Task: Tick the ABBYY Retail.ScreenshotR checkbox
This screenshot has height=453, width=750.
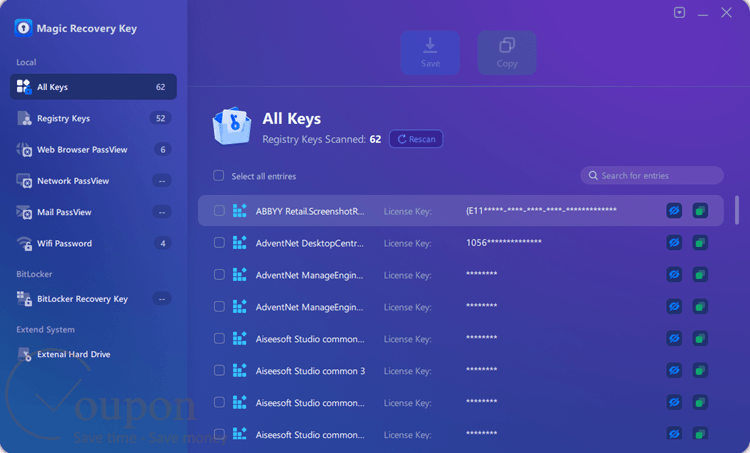Action: [219, 211]
